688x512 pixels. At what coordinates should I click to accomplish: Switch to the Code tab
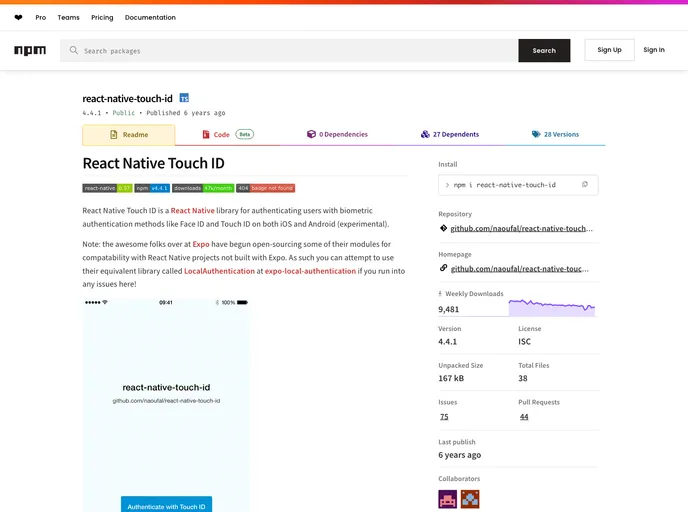click(227, 135)
